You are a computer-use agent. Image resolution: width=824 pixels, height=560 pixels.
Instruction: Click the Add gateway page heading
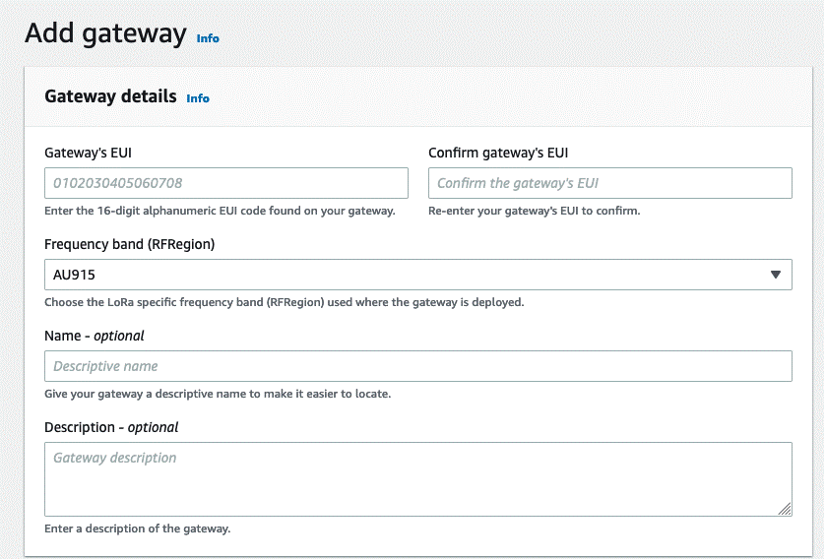(105, 33)
